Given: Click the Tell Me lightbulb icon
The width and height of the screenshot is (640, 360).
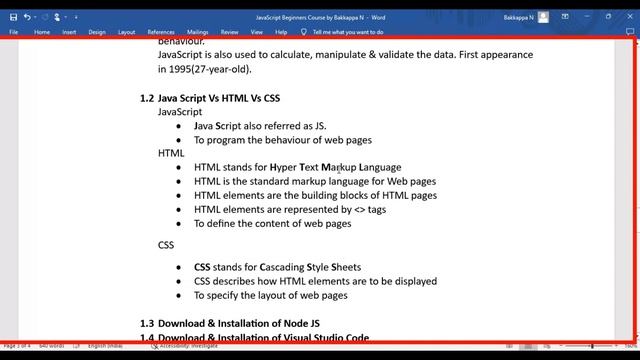Looking at the screenshot, I should (303, 32).
